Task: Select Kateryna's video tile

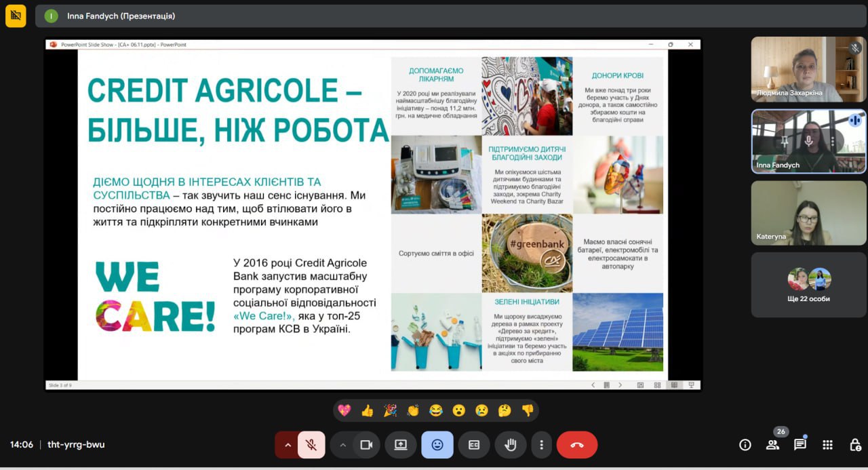Action: coord(808,213)
